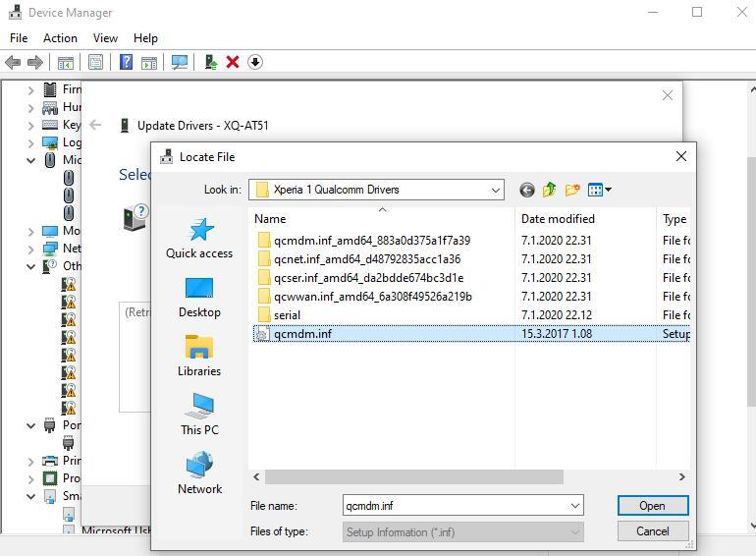Open the Action menu

point(60,37)
